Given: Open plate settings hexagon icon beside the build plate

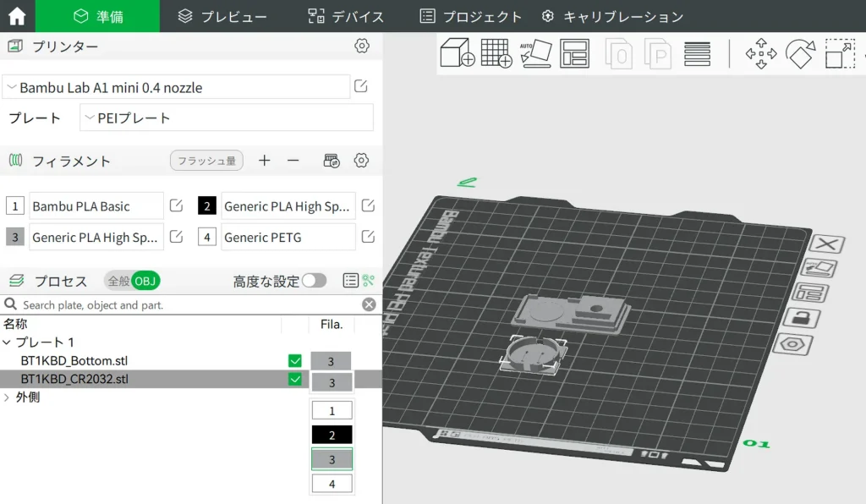Looking at the screenshot, I should coord(792,344).
